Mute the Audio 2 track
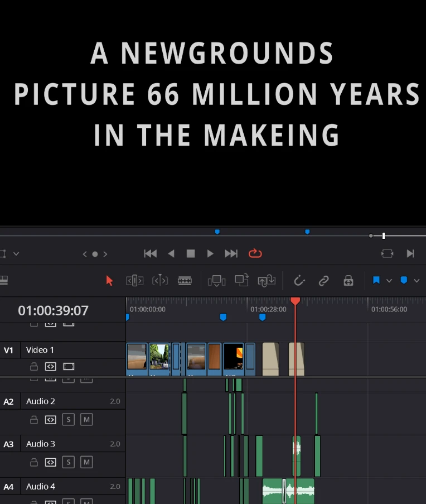The height and width of the screenshot is (504, 426). [86, 420]
